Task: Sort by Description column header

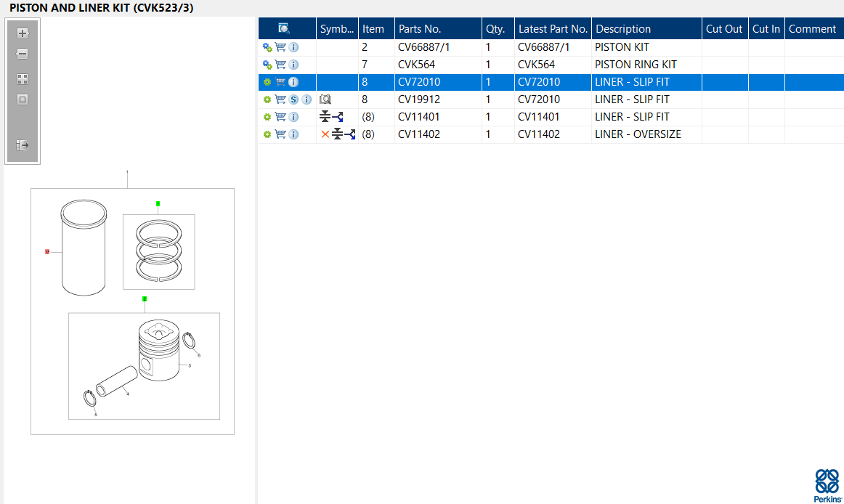Action: click(x=646, y=28)
